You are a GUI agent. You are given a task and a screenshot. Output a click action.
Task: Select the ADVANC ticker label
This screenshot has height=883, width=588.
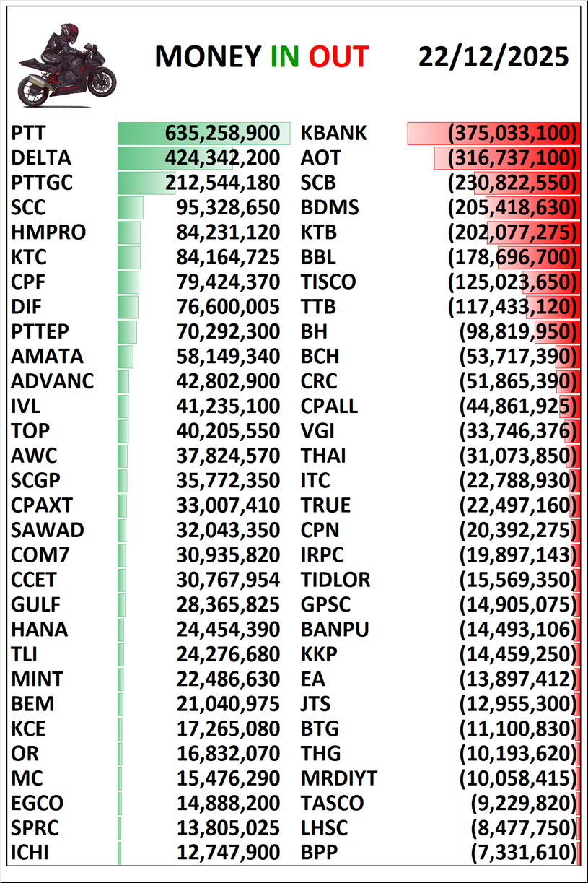(52, 381)
